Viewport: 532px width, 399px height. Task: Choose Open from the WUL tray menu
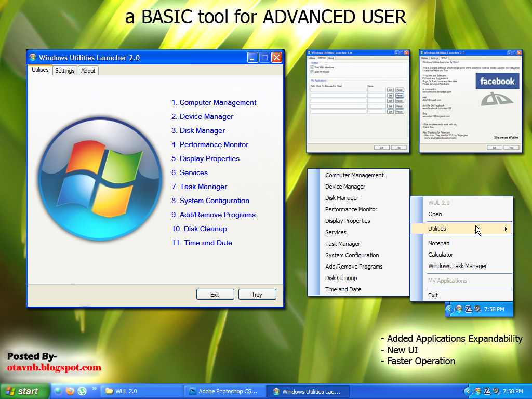[x=435, y=214]
